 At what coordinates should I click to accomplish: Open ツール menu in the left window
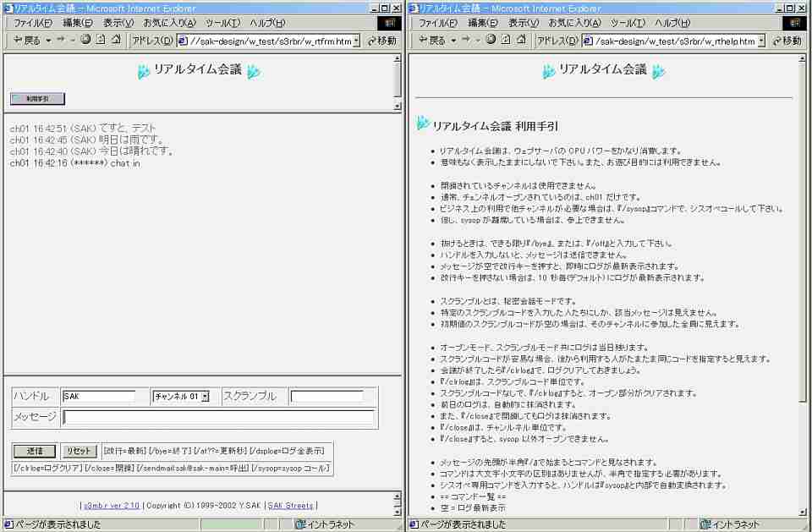coord(222,23)
